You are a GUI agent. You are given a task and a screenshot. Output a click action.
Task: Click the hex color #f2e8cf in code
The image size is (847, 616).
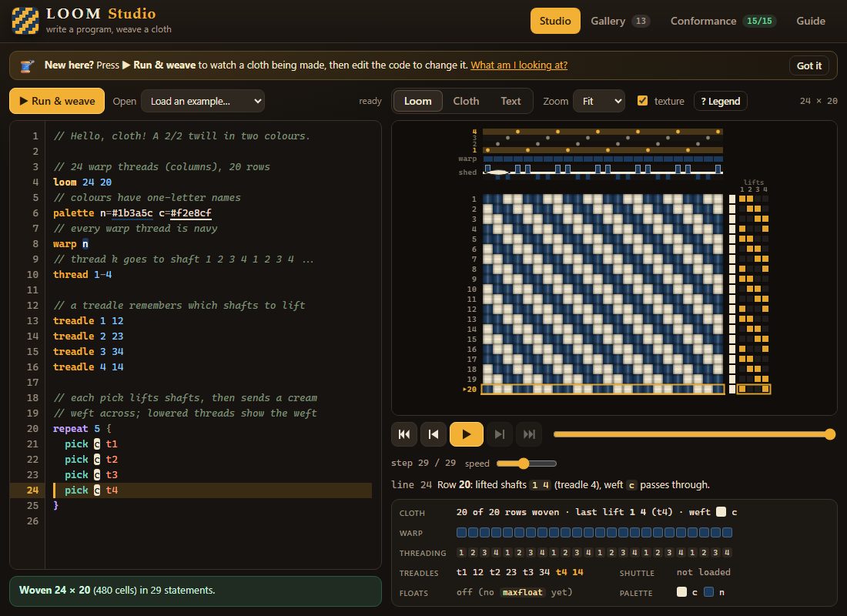190,213
